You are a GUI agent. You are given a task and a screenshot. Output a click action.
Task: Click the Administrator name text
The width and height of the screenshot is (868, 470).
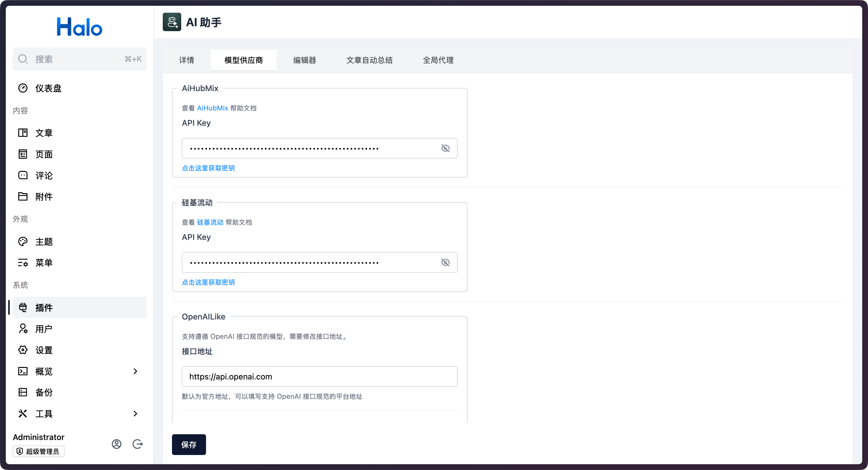click(x=39, y=437)
